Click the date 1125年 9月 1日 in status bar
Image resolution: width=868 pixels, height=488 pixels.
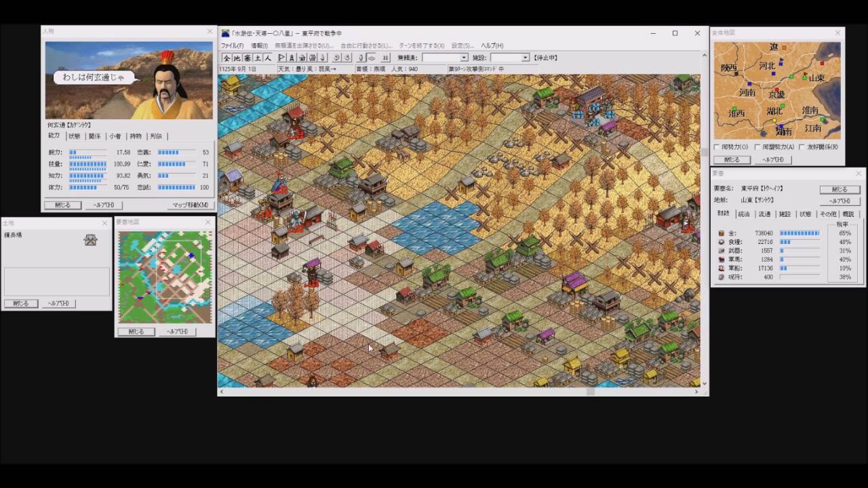(238, 69)
